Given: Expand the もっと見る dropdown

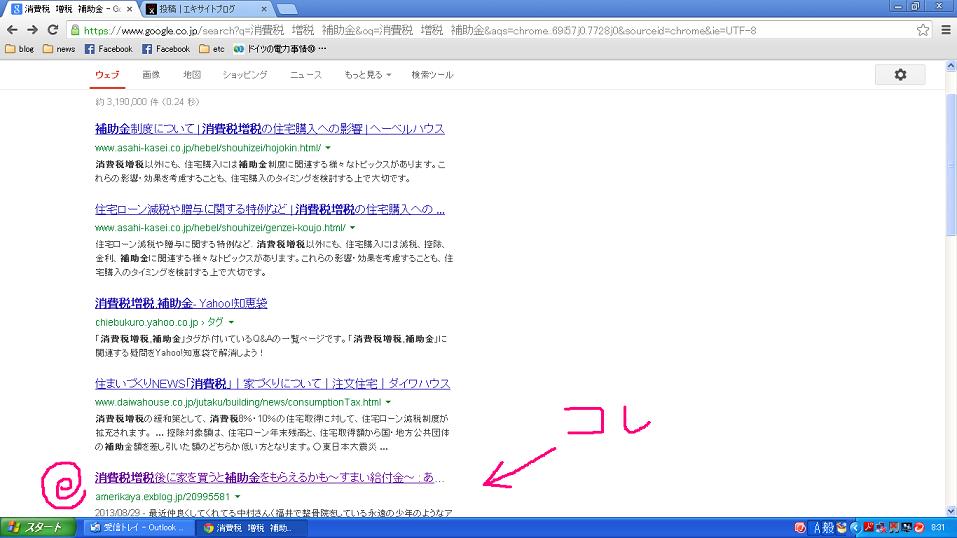Looking at the screenshot, I should tap(367, 75).
